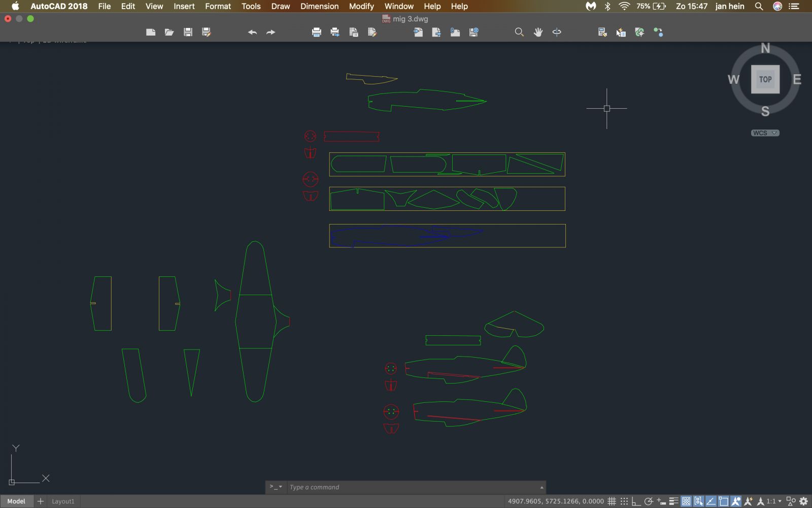The height and width of the screenshot is (508, 812).
Task: Open the Page Setup Manager icon
Action: click(x=354, y=32)
